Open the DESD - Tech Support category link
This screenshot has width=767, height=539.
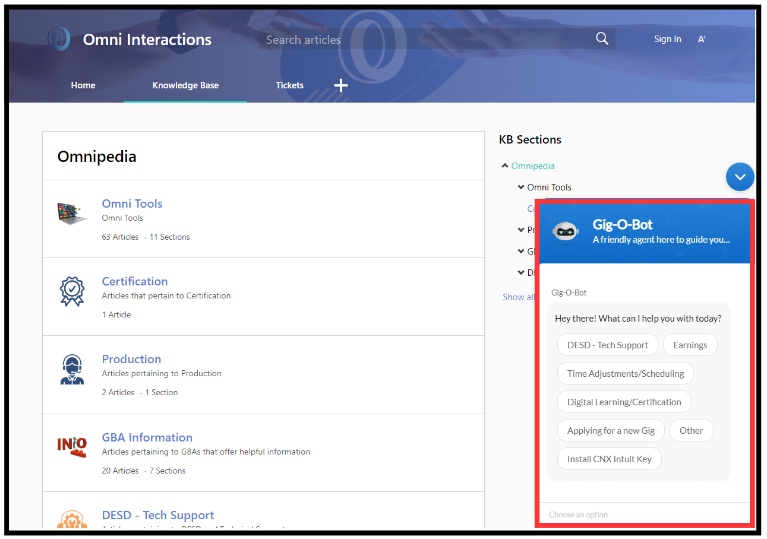(158, 515)
